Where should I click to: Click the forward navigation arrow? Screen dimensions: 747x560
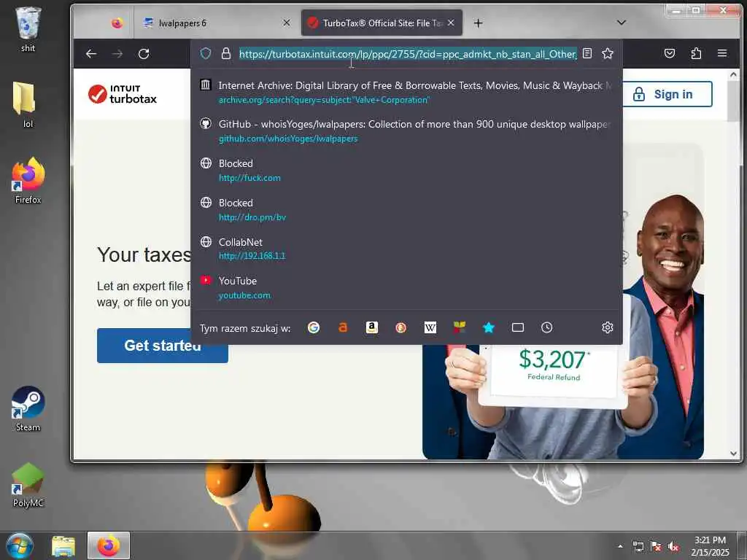coord(117,54)
